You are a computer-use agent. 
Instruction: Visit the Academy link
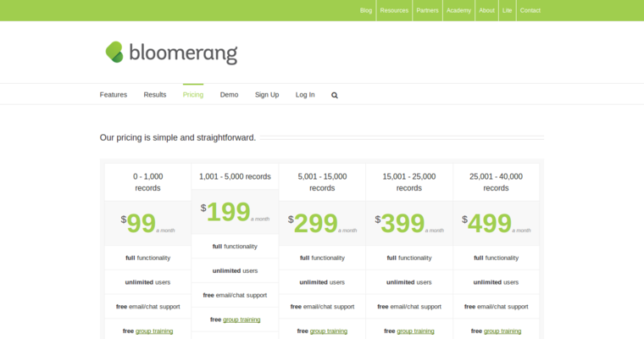pyautogui.click(x=458, y=10)
